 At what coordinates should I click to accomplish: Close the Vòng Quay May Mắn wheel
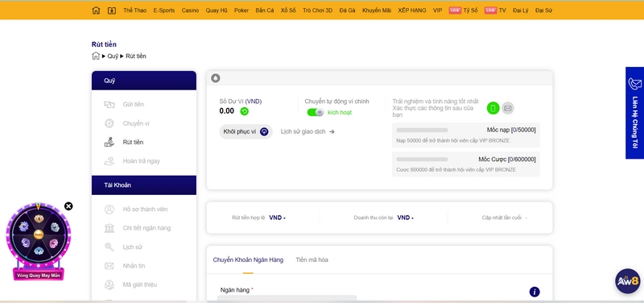68,206
